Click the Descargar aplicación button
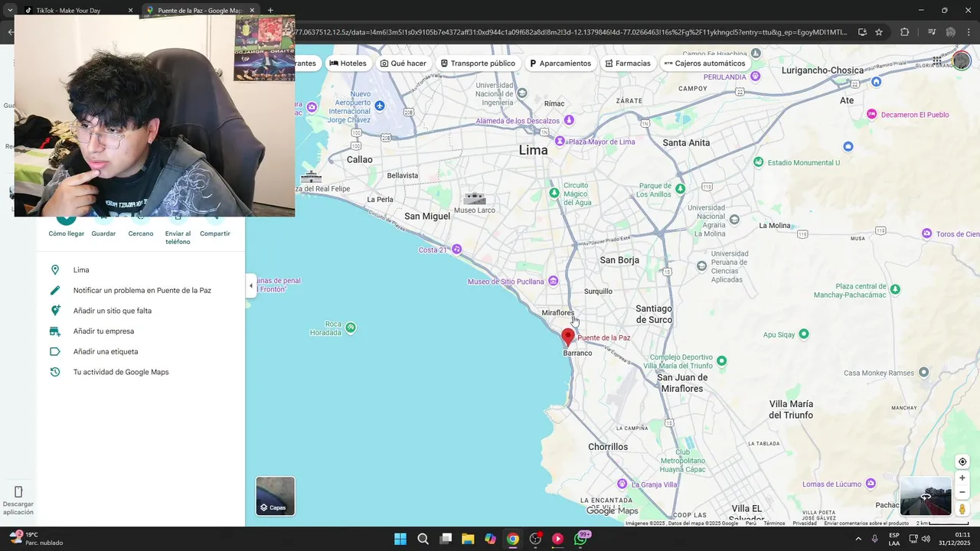 coord(18,500)
